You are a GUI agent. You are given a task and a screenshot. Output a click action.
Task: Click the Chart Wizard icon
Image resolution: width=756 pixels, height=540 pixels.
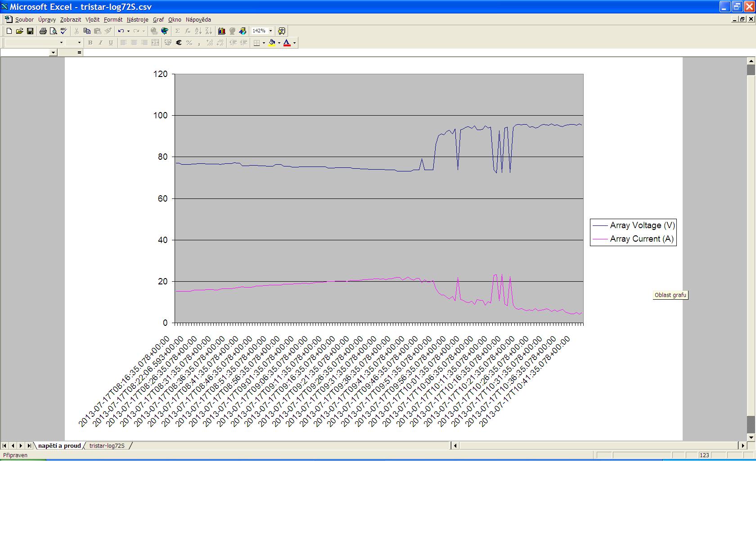222,31
